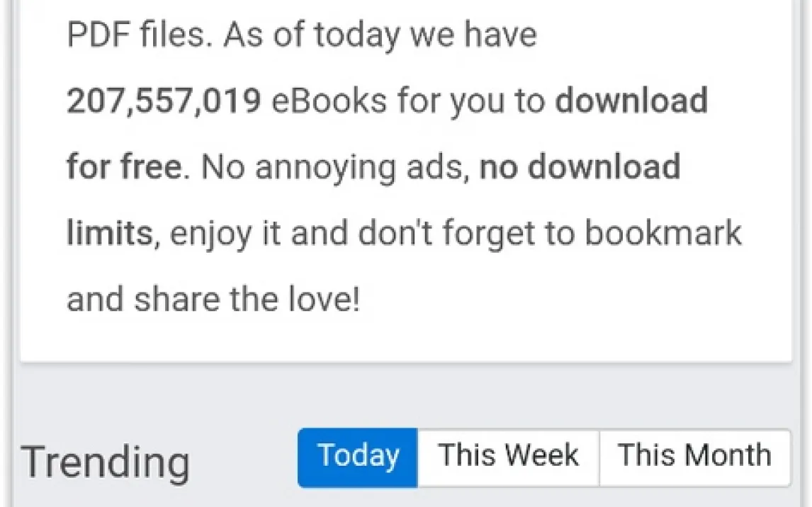Click the word "eBooks" in the description
Screen dimensions: 812x507
coord(329,102)
